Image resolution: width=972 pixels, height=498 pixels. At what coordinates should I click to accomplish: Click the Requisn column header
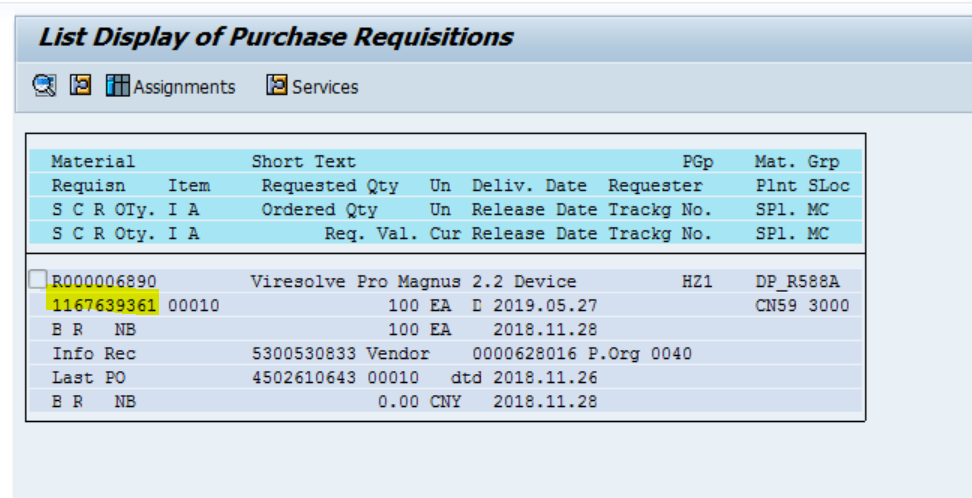[89, 186]
